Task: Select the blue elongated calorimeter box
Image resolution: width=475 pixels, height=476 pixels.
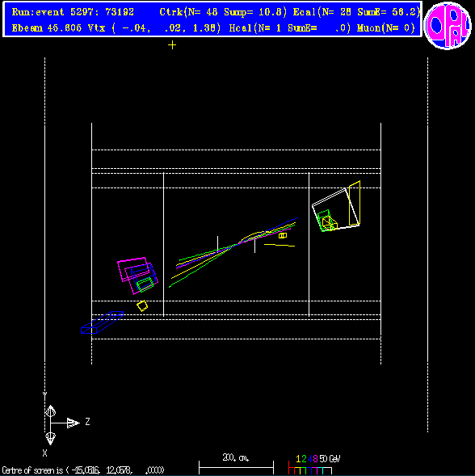Action: [x=102, y=322]
